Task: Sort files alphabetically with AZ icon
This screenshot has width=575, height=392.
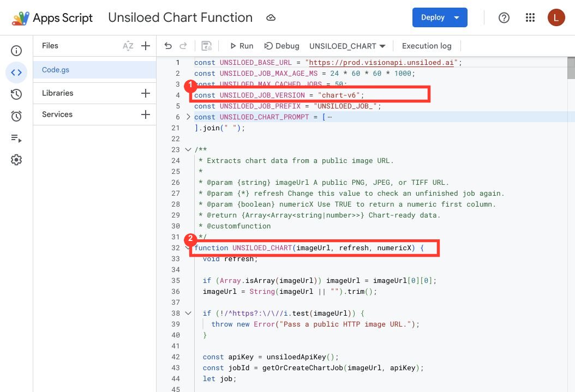Action: 128,46
